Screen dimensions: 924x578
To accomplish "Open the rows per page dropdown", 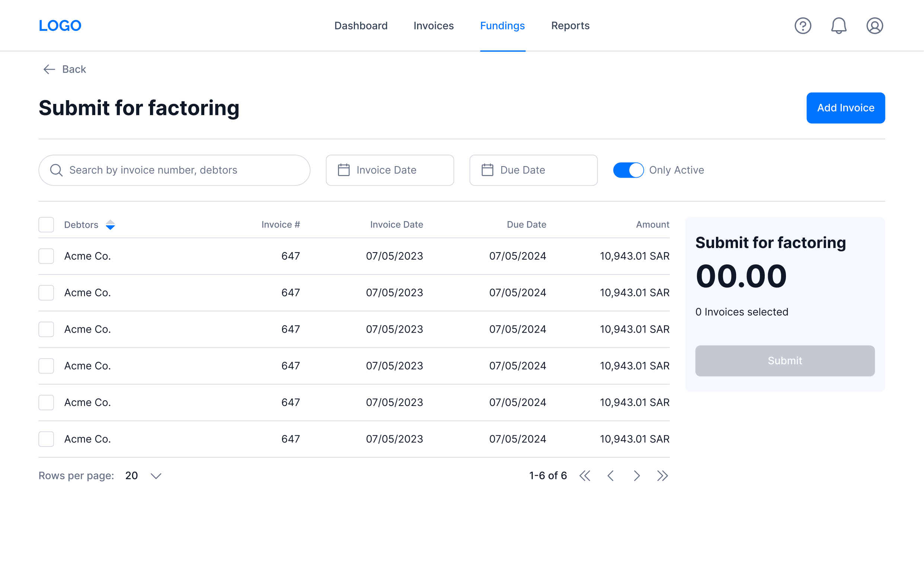I will 143,476.
